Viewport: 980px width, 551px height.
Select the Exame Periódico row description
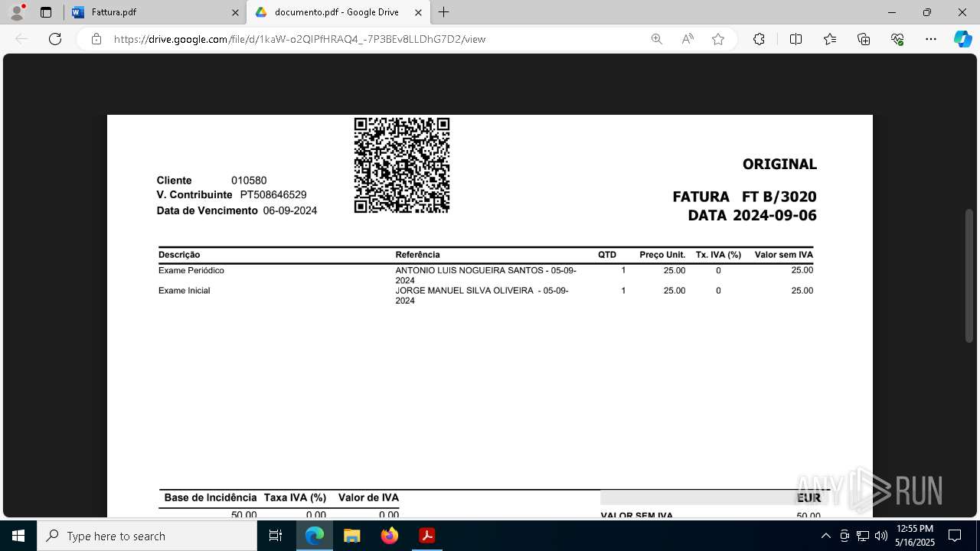[x=191, y=271]
